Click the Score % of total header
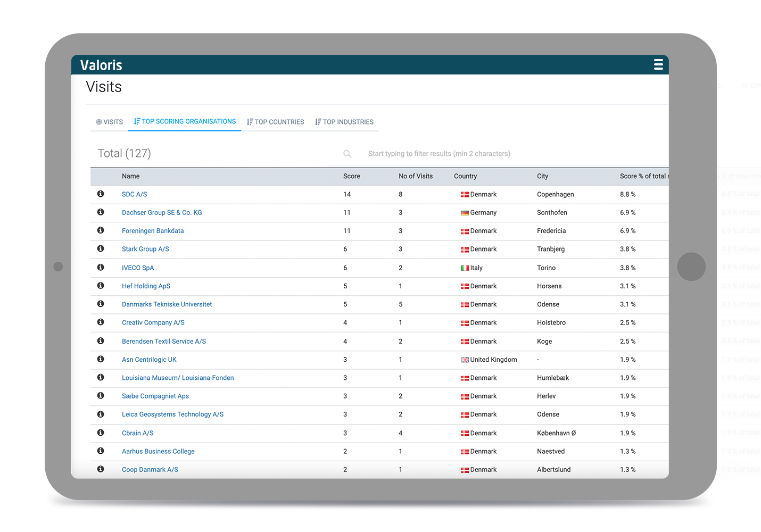Image resolution: width=761 pixels, height=532 pixels. tap(644, 176)
